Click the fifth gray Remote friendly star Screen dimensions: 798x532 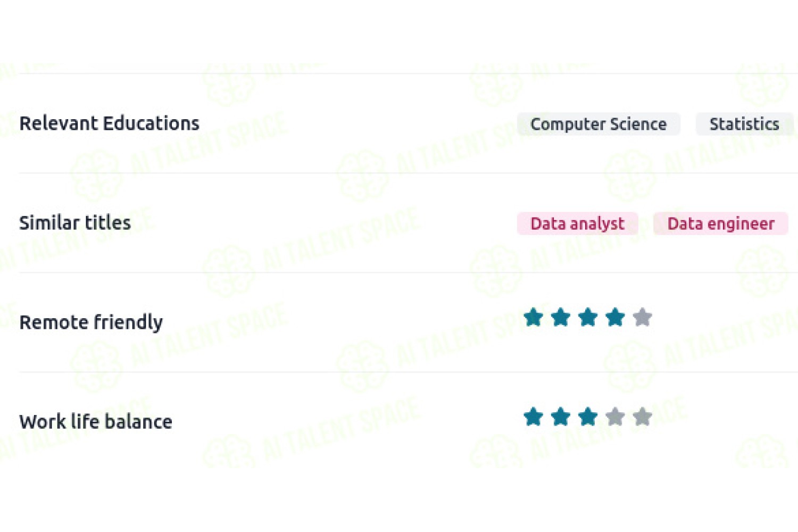click(643, 318)
